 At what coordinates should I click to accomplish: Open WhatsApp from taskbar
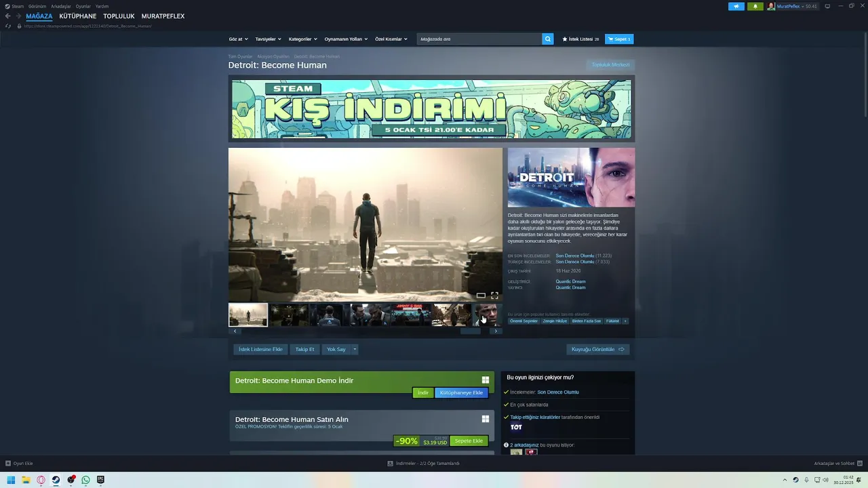(x=85, y=480)
